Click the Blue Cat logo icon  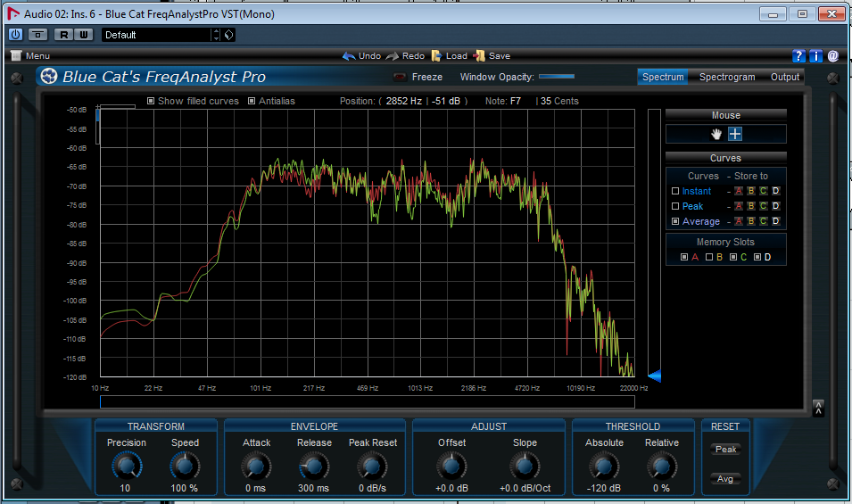(49, 76)
